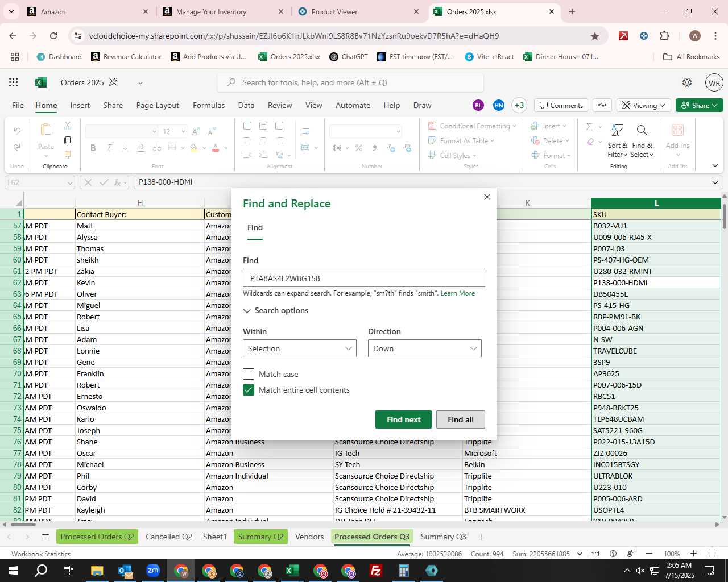Switch to the Summary Q3 sheet tab
This screenshot has height=582, width=728.
point(443,537)
